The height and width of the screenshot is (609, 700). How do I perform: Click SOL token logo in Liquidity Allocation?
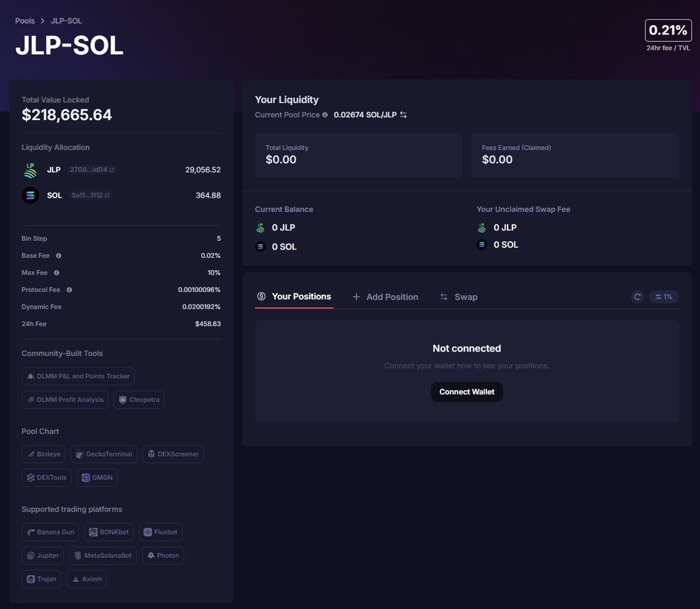(30, 195)
